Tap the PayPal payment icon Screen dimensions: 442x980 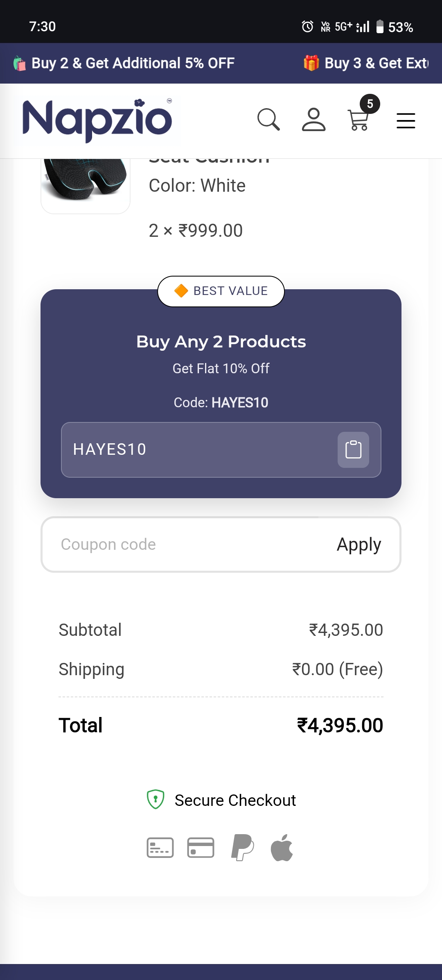pyautogui.click(x=242, y=848)
